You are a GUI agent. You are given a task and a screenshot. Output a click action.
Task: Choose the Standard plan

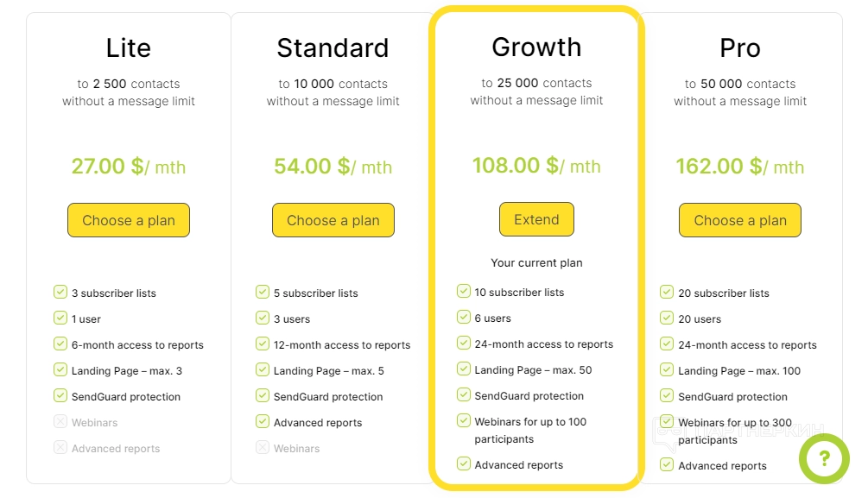click(333, 220)
